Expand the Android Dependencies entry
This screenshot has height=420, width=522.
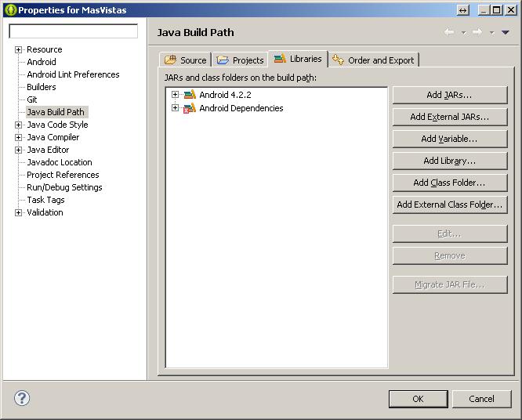[x=175, y=108]
